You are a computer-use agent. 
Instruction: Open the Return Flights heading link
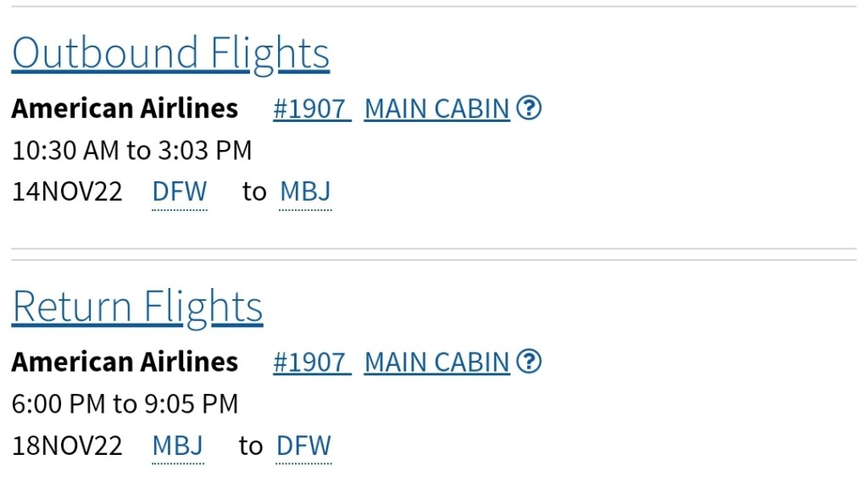[137, 307]
